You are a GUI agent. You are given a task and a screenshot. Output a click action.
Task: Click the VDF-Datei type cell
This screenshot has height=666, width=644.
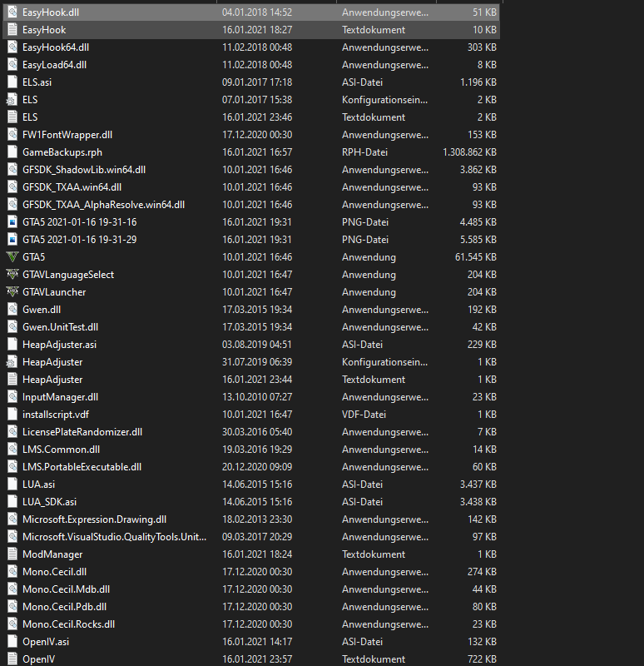[x=364, y=414]
